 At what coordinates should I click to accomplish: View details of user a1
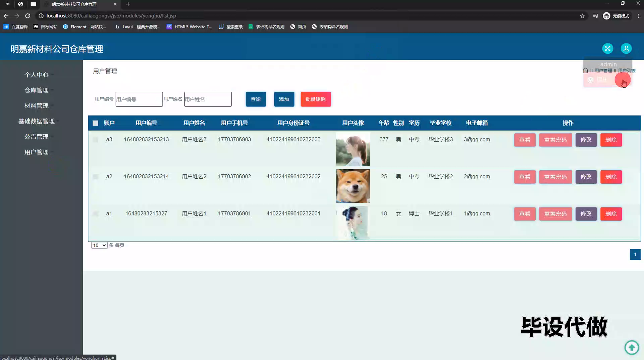pos(525,214)
